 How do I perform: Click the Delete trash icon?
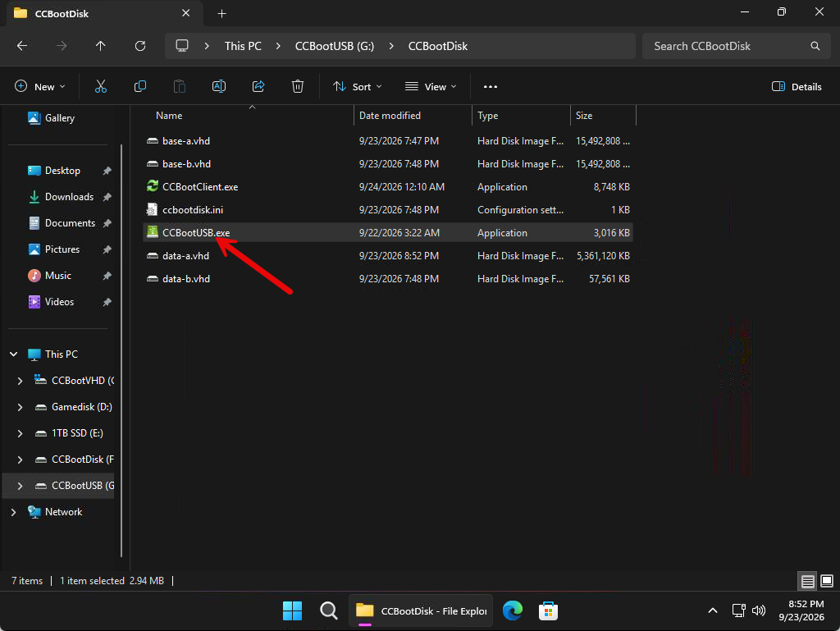pos(297,86)
